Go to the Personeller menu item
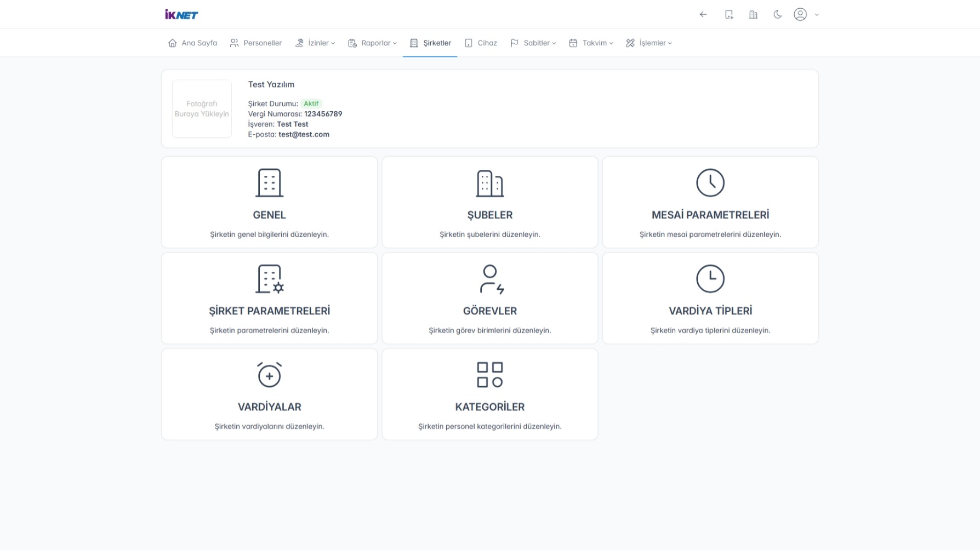Screen dimensions: 980x550 coord(256,43)
